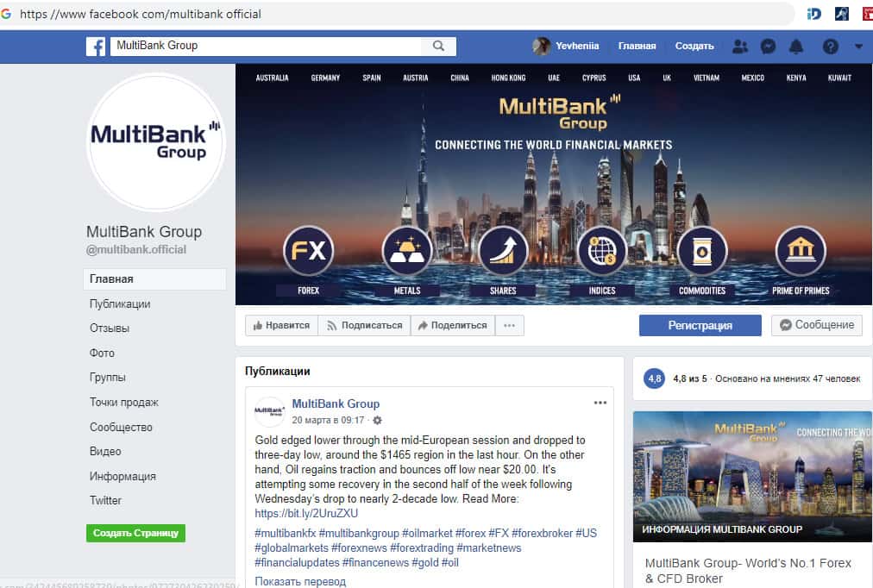Viewport: 873px width, 588px height.
Task: Click the 4,8 из 5 rating text
Action: 690,378
